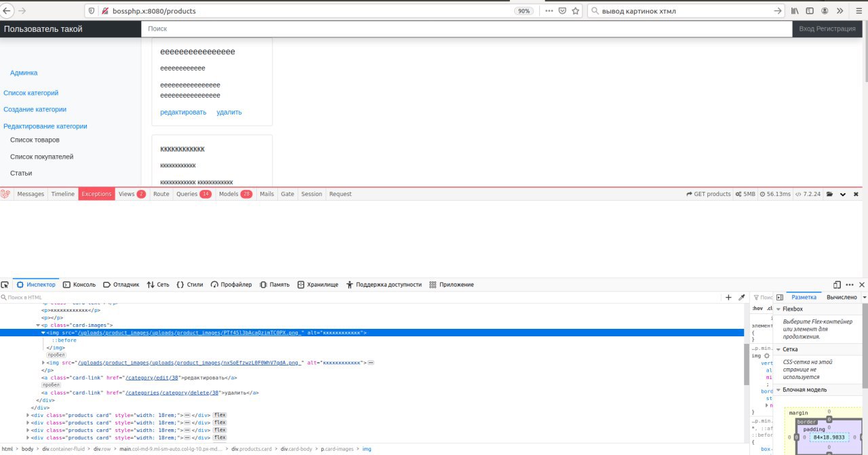Click 'редактировать' link in the eeee card

point(183,112)
